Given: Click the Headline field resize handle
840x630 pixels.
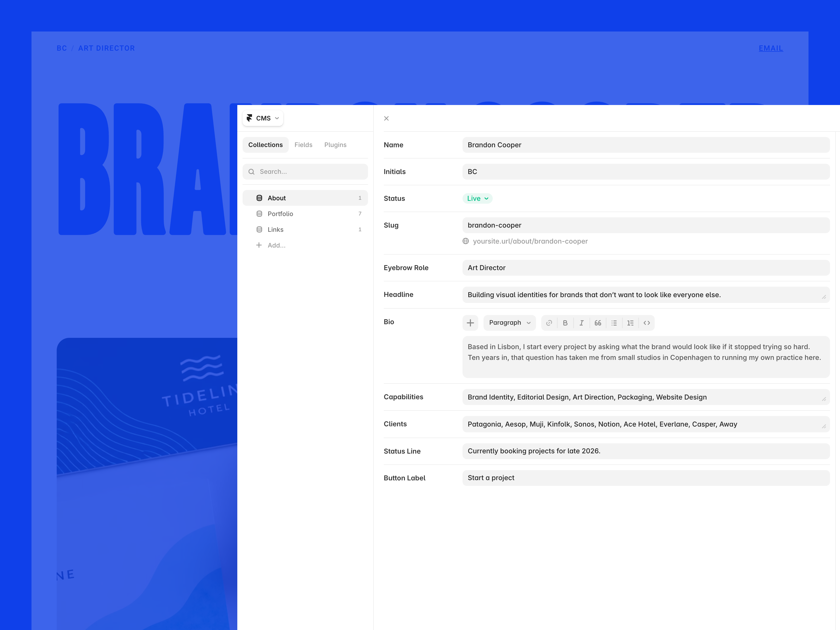Looking at the screenshot, I should point(824,297).
